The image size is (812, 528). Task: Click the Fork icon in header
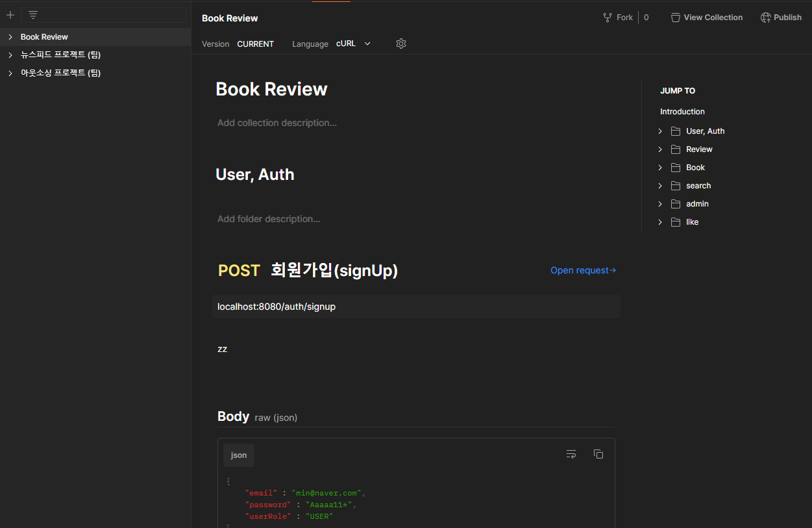(608, 18)
